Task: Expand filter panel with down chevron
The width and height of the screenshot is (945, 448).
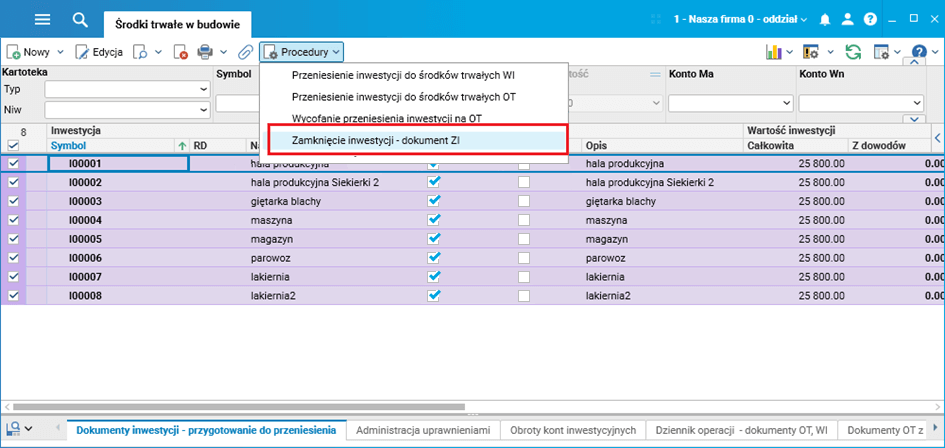Action: (x=914, y=119)
